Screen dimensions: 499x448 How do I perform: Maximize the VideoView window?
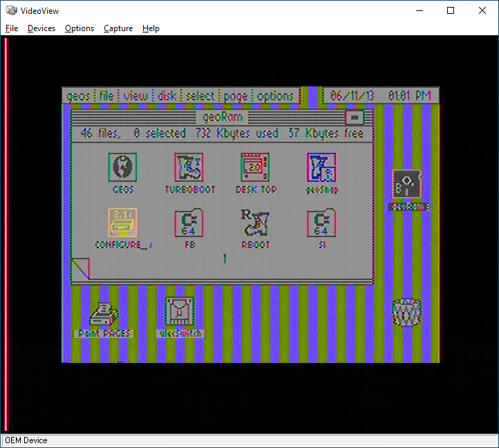(451, 10)
